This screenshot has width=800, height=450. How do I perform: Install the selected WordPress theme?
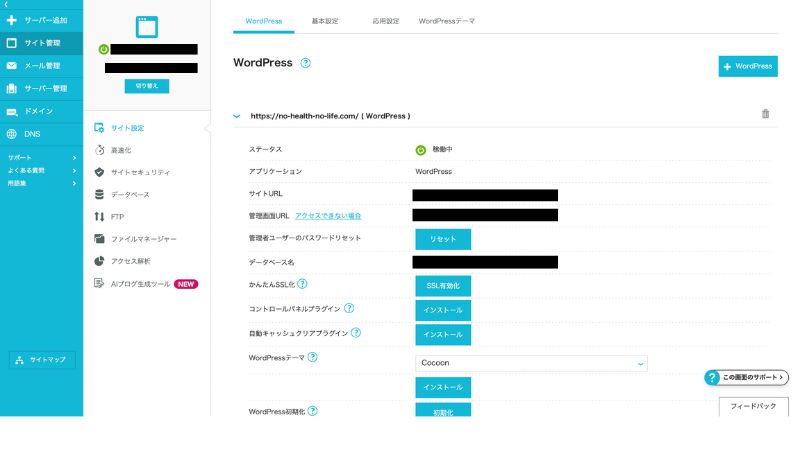443,388
